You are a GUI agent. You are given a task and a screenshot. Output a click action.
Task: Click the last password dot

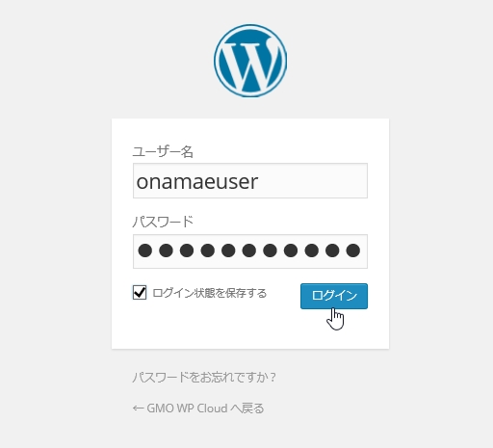pos(353,250)
